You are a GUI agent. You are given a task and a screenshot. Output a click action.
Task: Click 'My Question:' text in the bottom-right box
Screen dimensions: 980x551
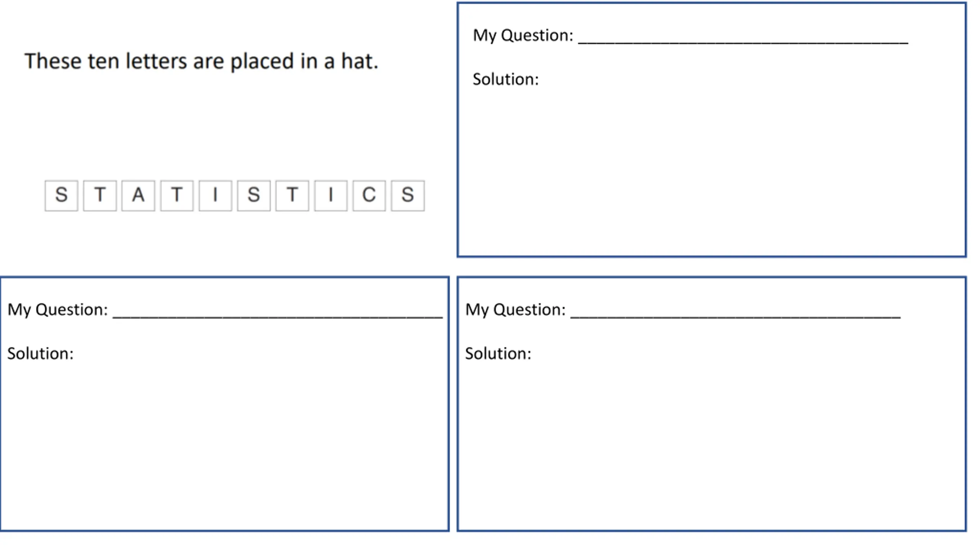(x=515, y=310)
